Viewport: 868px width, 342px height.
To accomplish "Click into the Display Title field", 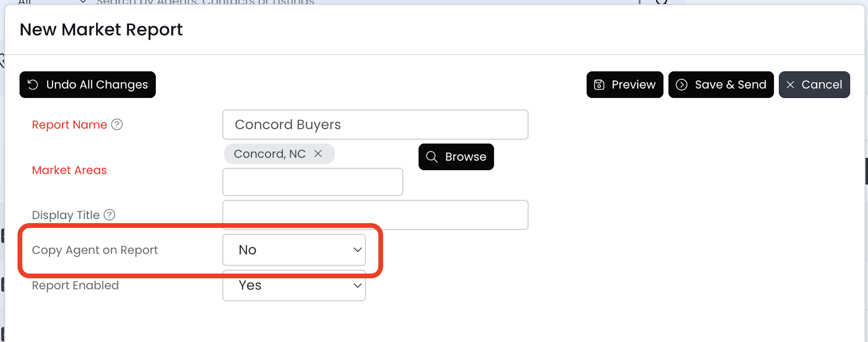I will click(x=375, y=215).
